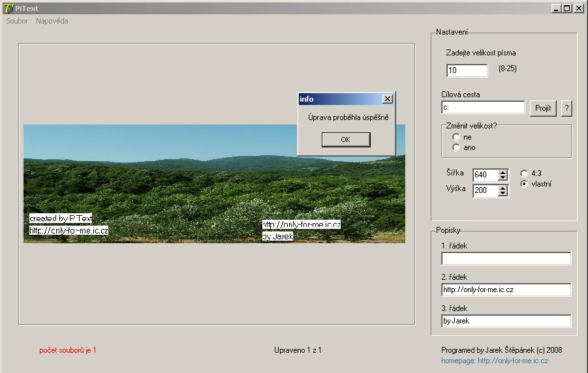This screenshot has width=588, height=373.
Task: Select the 'ne' resize option
Action: [456, 137]
